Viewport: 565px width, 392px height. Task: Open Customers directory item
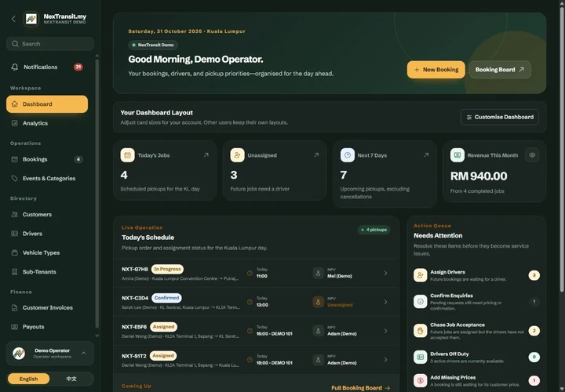point(47,214)
